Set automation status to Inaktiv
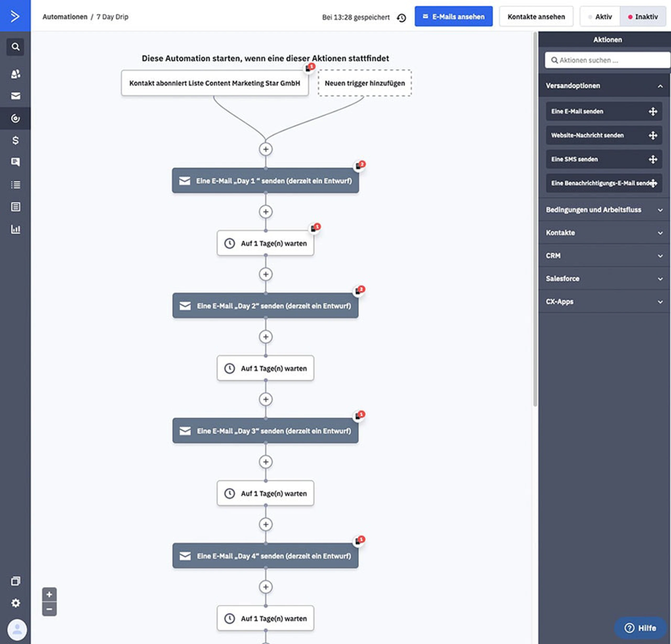Screen dimensions: 671x644 (643, 17)
